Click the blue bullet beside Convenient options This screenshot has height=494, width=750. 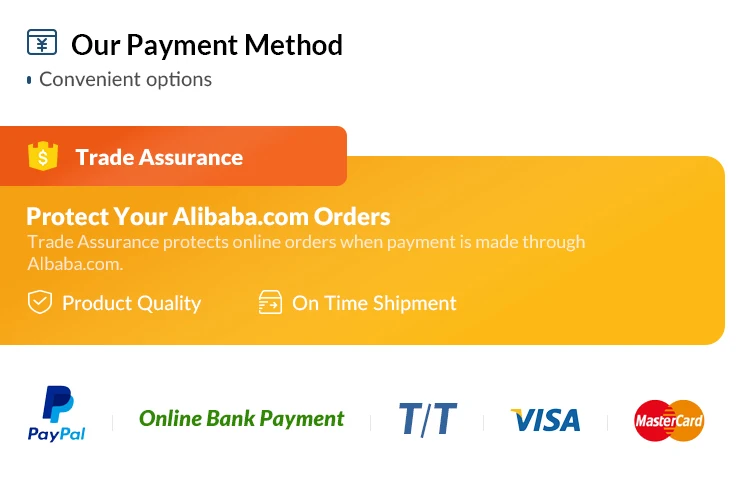click(29, 79)
